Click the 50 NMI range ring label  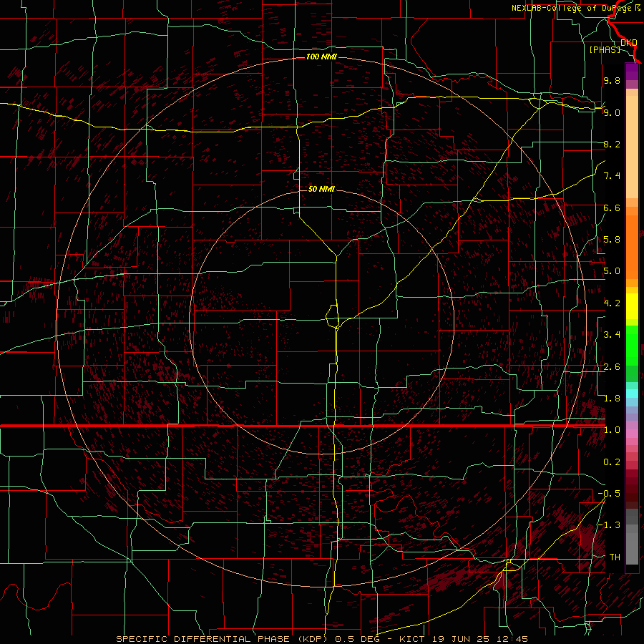point(321,189)
